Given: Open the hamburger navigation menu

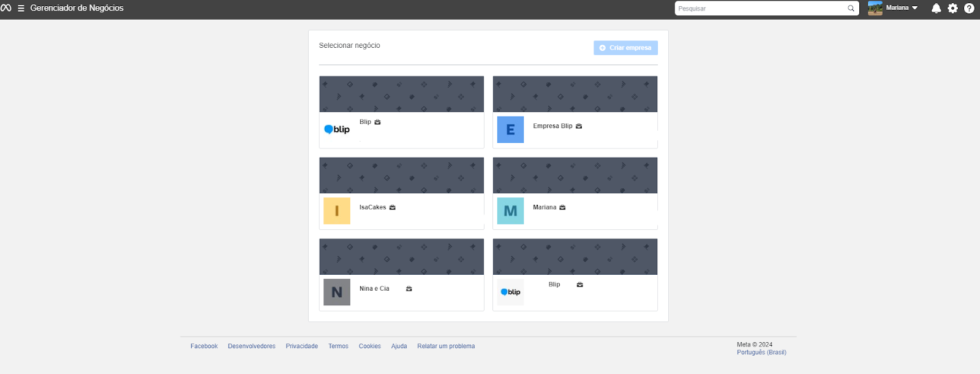Looking at the screenshot, I should click(21, 9).
